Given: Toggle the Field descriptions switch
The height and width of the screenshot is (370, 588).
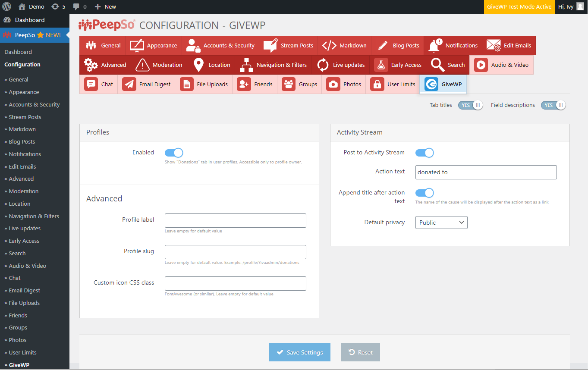Looking at the screenshot, I should pos(553,105).
